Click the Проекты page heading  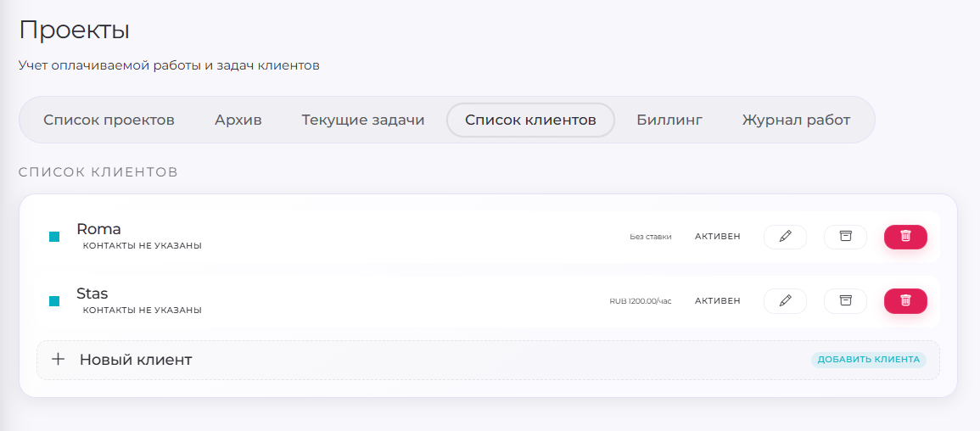[x=75, y=31]
